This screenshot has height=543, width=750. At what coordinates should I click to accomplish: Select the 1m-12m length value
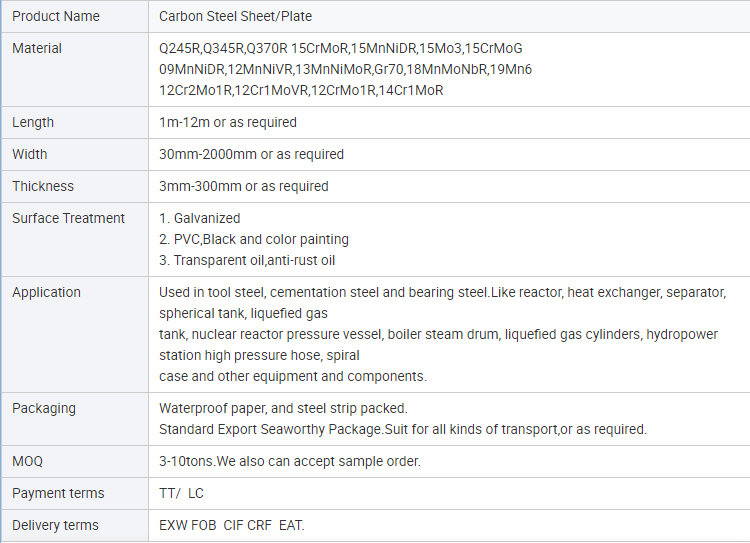228,122
